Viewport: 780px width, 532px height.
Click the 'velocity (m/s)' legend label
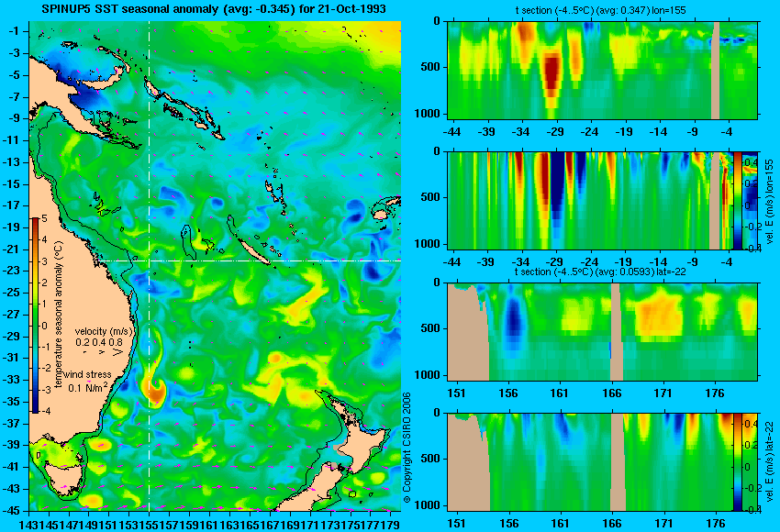click(104, 331)
